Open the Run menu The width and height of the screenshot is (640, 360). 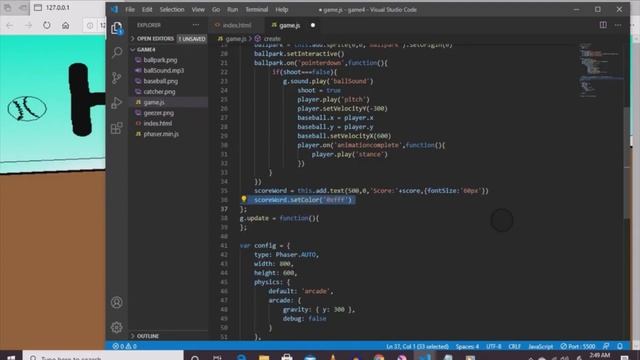pyautogui.click(x=233, y=9)
